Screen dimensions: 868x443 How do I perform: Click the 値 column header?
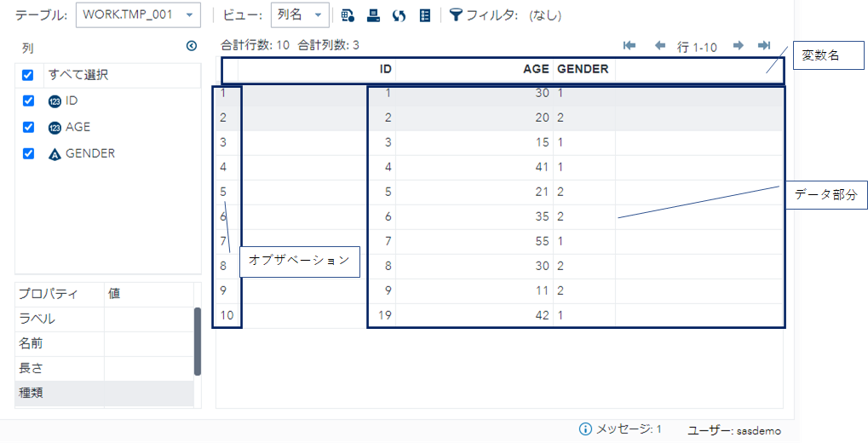pyautogui.click(x=149, y=294)
